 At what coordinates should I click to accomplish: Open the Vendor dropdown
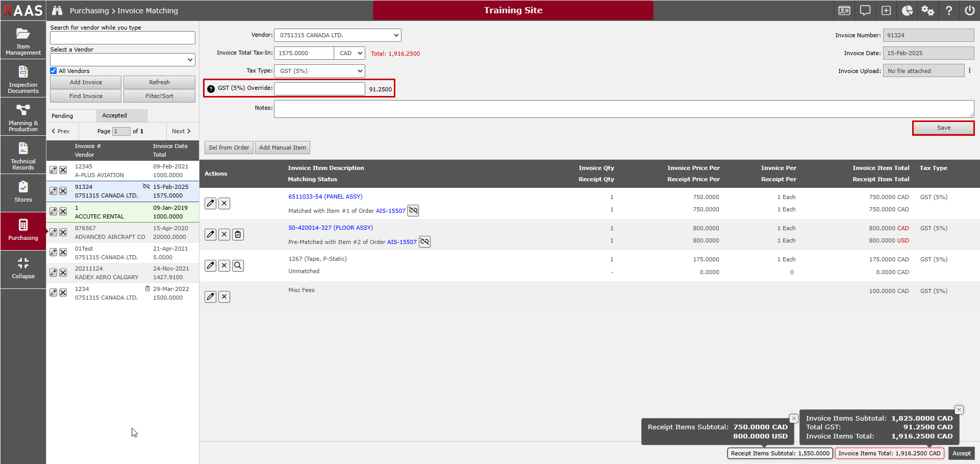pos(337,35)
